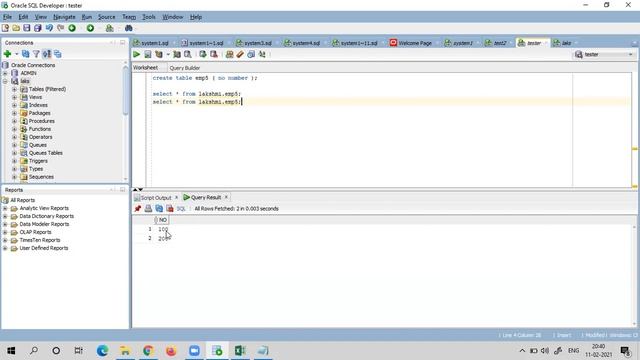This screenshot has width=640, height=360.
Task: Switch to the Script Output tab
Action: [x=156, y=198]
